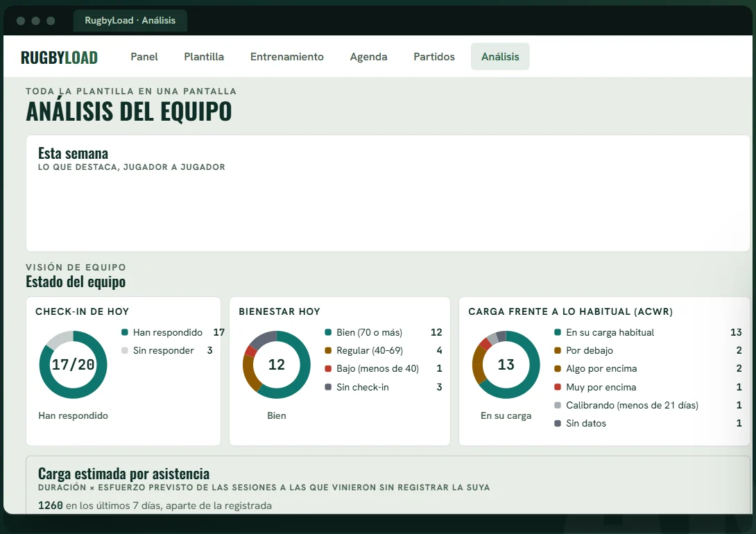Viewport: 756px width, 534px height.
Task: Click the 'Por debajo' label
Action: 590,350
